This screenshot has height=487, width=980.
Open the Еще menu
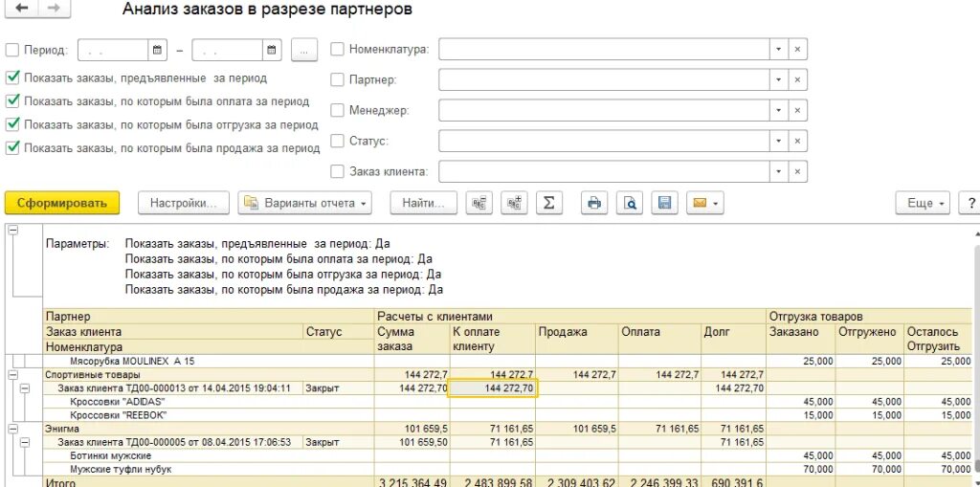coord(924,203)
